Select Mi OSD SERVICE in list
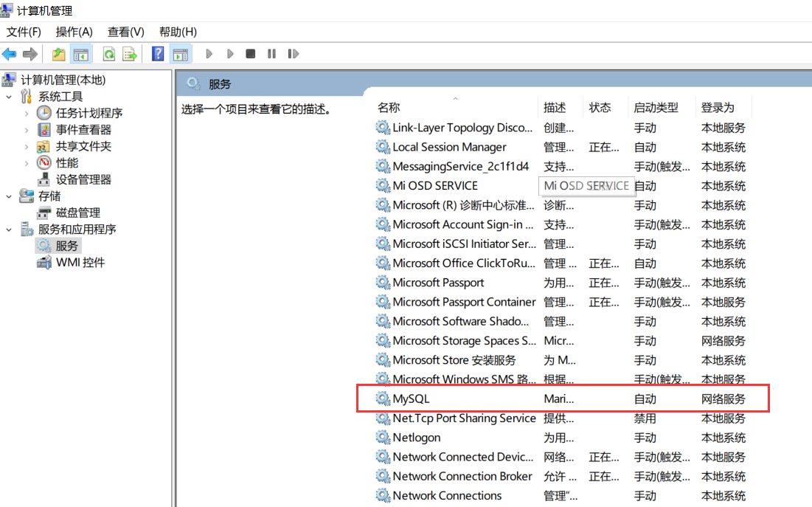Viewport: 812px width, 507px height. point(435,185)
